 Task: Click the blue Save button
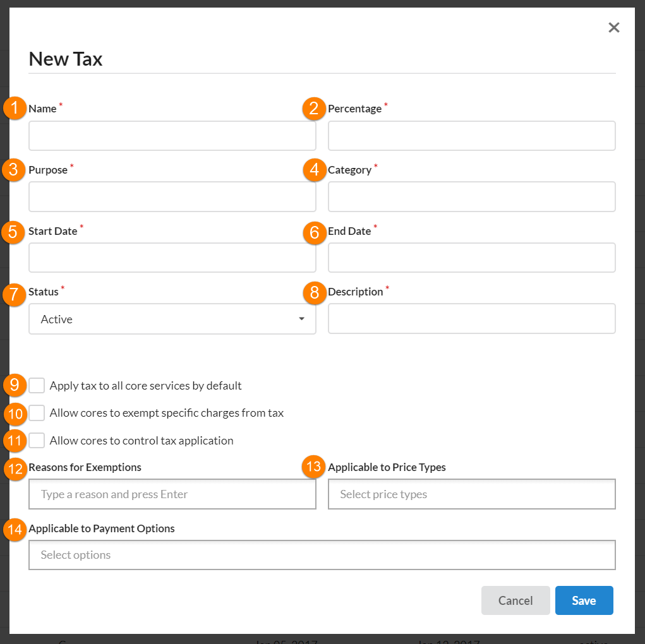[584, 600]
